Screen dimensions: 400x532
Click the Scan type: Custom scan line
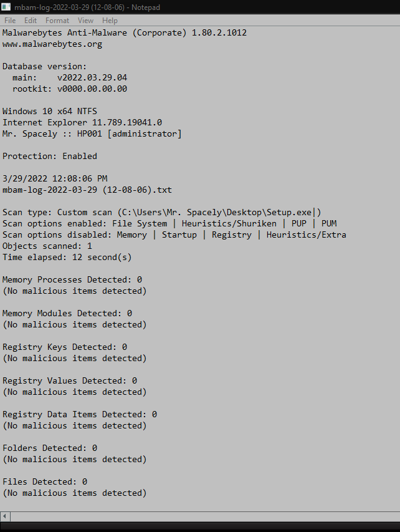pos(162,213)
